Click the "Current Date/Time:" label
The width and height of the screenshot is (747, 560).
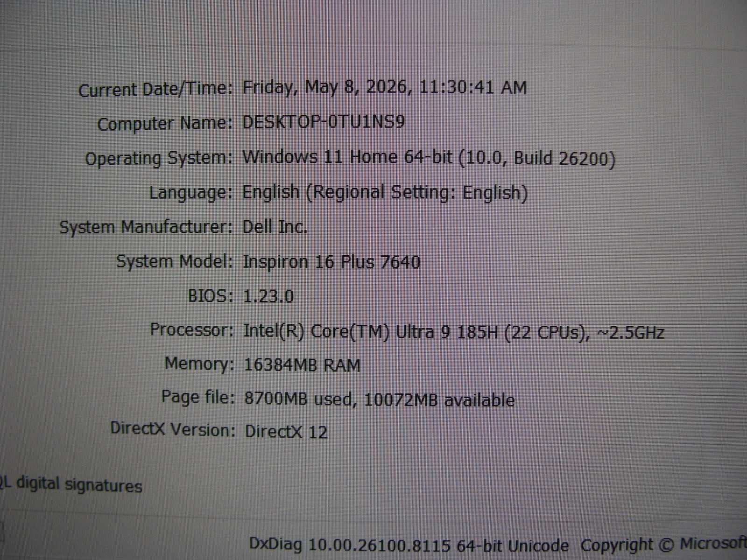155,90
